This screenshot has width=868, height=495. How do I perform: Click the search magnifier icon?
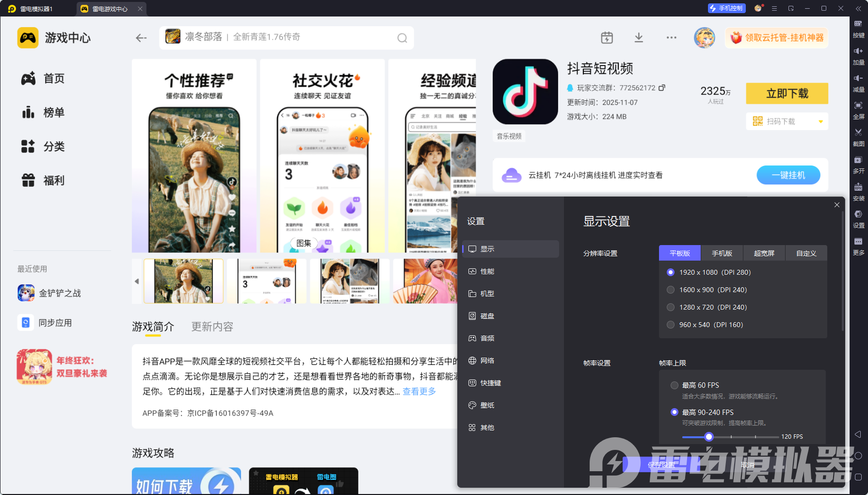pos(402,38)
